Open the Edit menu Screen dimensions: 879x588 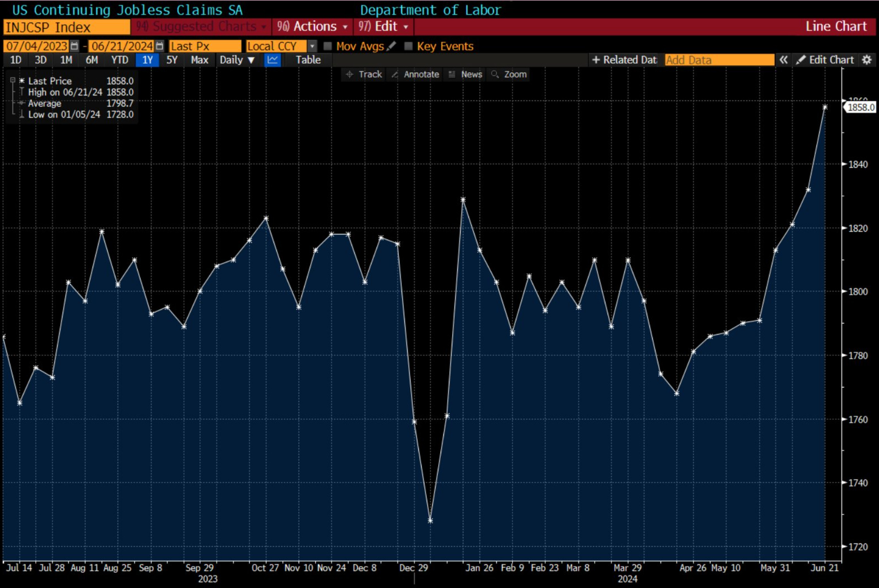click(x=383, y=27)
